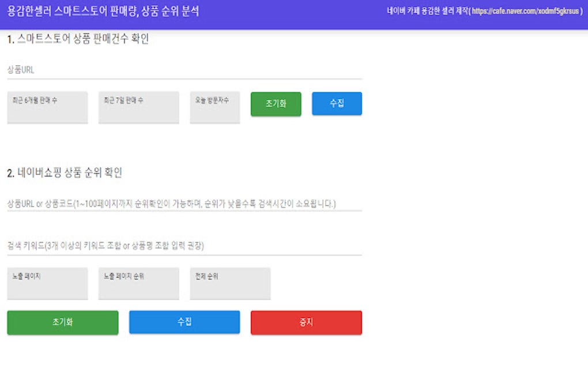588x368 pixels.
Task: Click the 상품URL input in section 1
Action: click(184, 70)
